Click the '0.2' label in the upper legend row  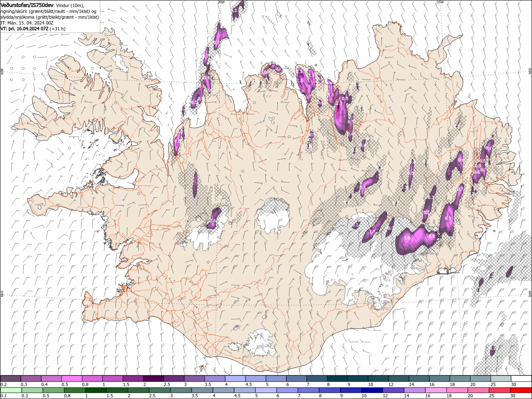click(3, 384)
